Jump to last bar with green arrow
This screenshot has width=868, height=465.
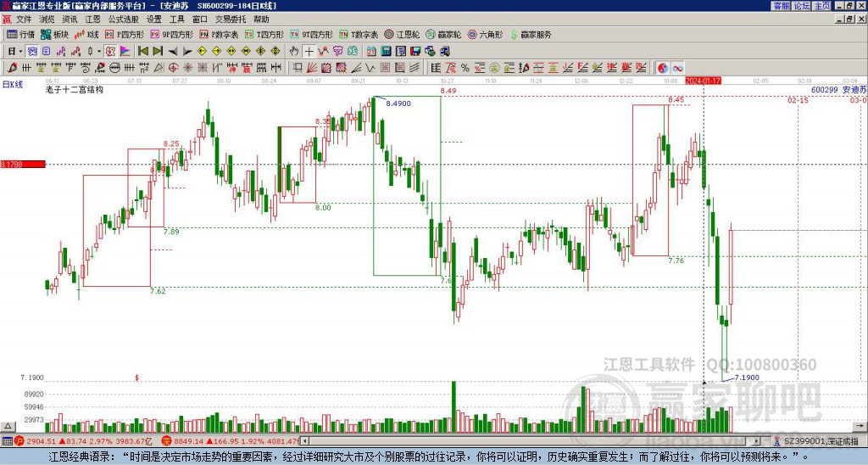coord(158,52)
